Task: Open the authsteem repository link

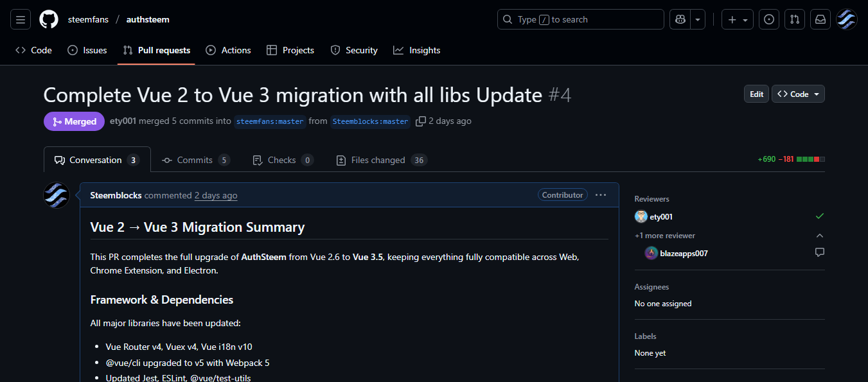Action: coord(148,19)
